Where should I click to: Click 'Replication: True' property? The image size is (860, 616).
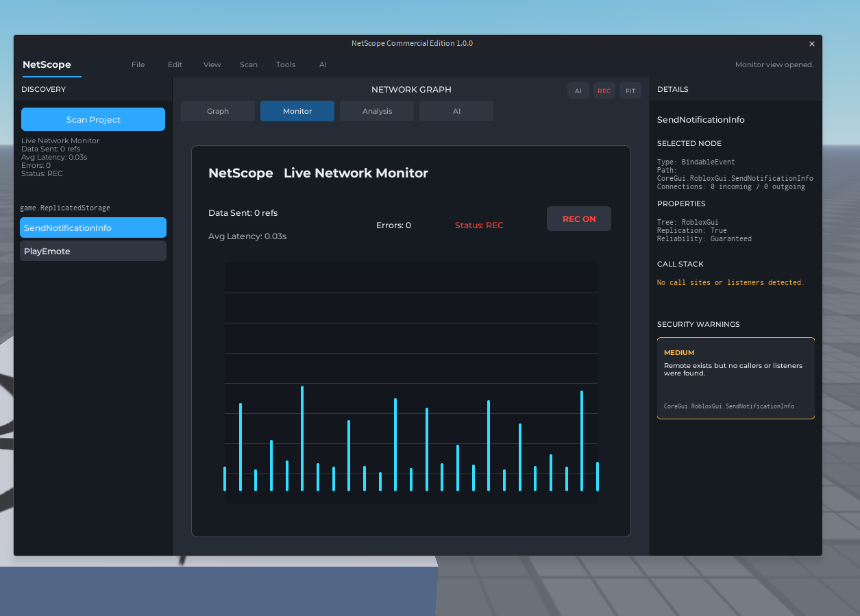tap(692, 230)
